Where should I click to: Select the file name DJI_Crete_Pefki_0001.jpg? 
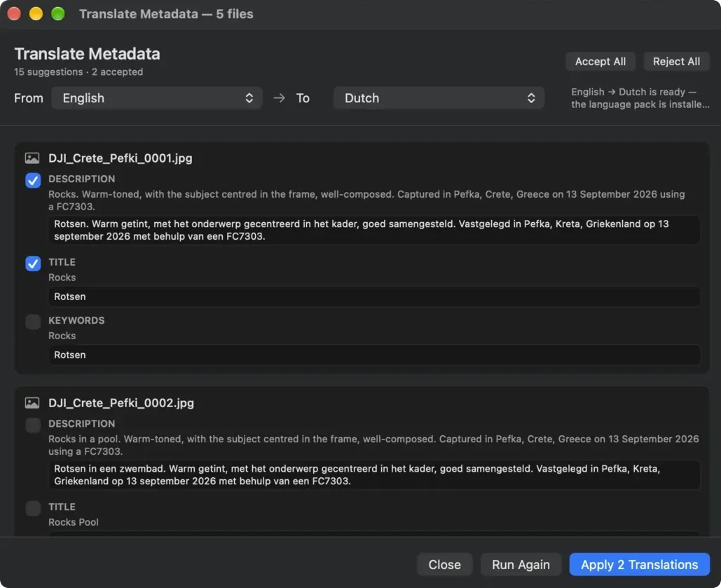click(x=121, y=158)
